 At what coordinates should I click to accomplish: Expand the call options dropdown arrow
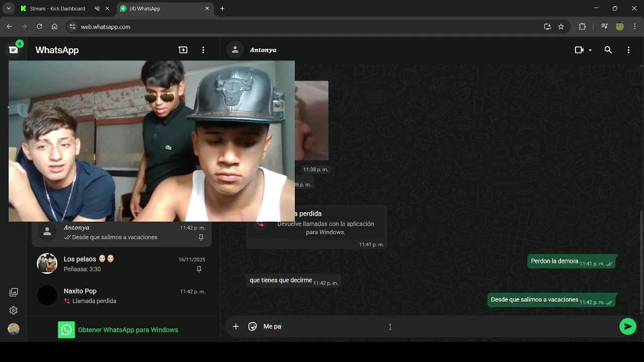tap(590, 50)
